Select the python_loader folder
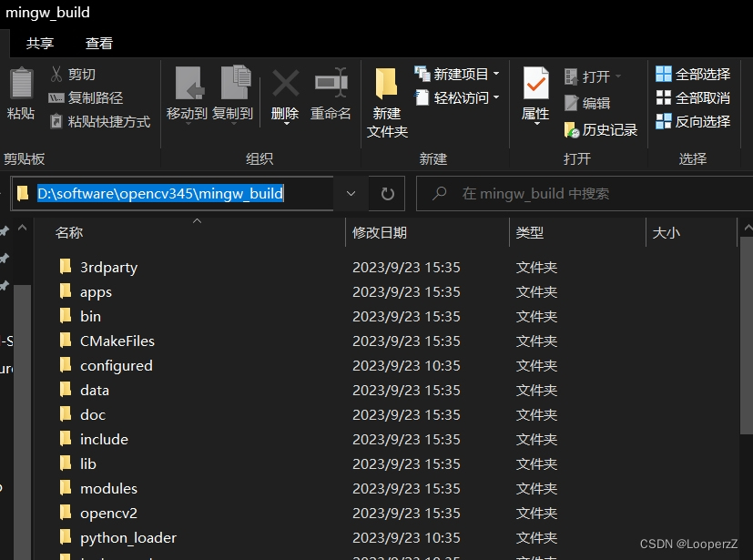 [128, 538]
